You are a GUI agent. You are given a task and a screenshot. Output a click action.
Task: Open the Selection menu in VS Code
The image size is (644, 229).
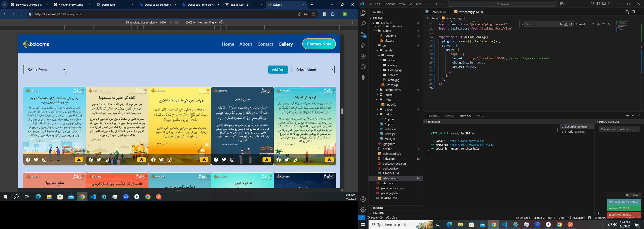tap(390, 4)
